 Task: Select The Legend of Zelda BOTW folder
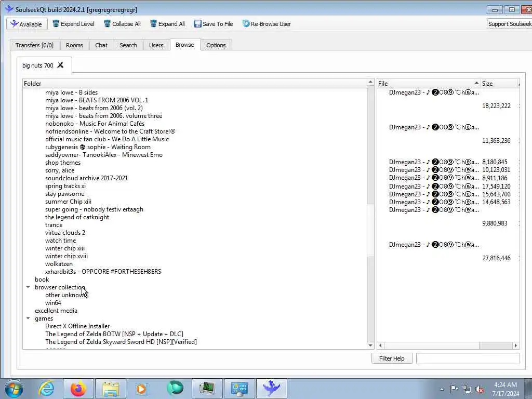tap(114, 334)
